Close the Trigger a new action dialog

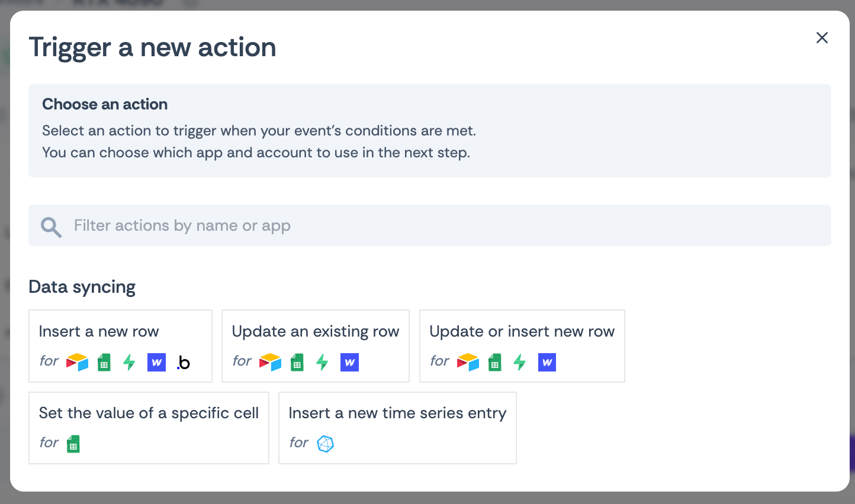(822, 38)
